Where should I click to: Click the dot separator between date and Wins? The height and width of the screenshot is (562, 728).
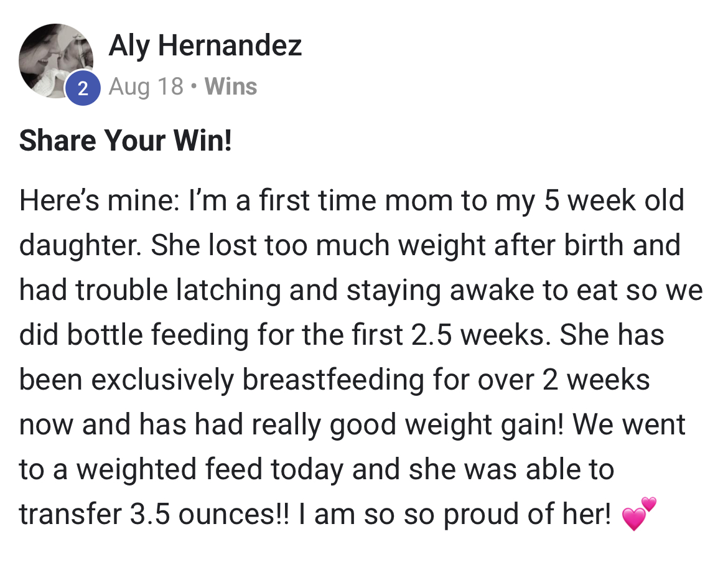(194, 87)
